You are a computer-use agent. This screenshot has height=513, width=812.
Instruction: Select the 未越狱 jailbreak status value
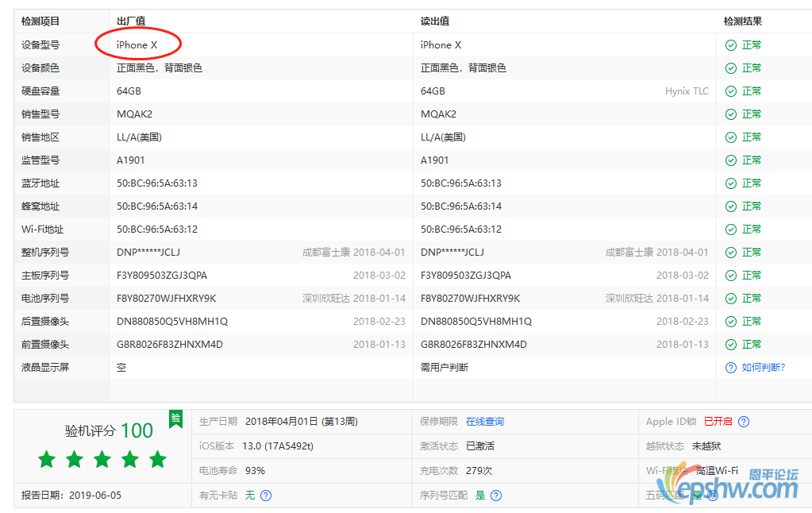point(706,446)
